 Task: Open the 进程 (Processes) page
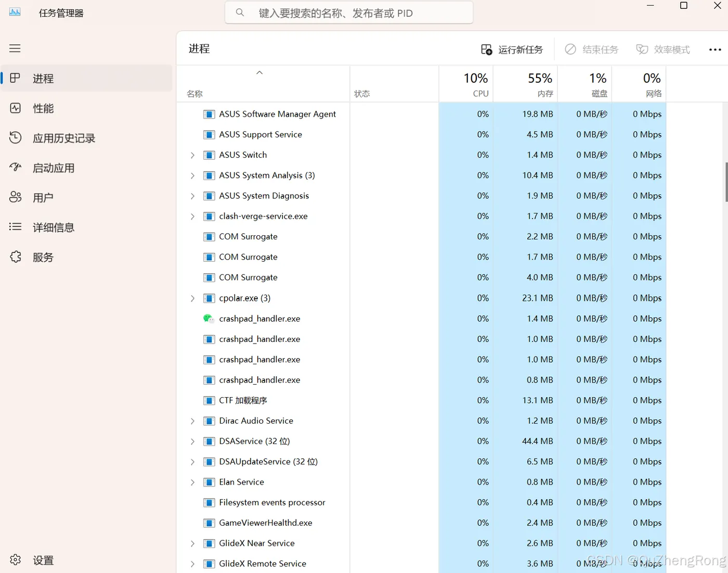pos(87,78)
